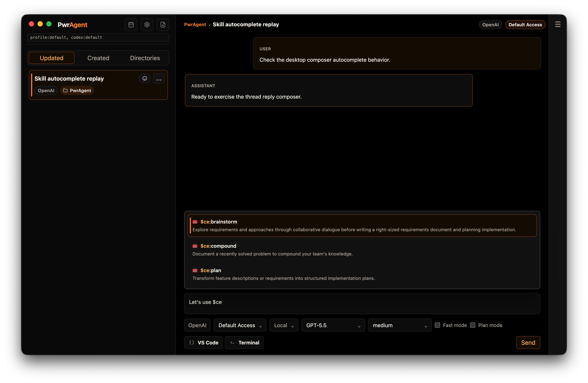Open Default Access dropdown in composer
Image resolution: width=588 pixels, height=383 pixels.
pyautogui.click(x=240, y=325)
